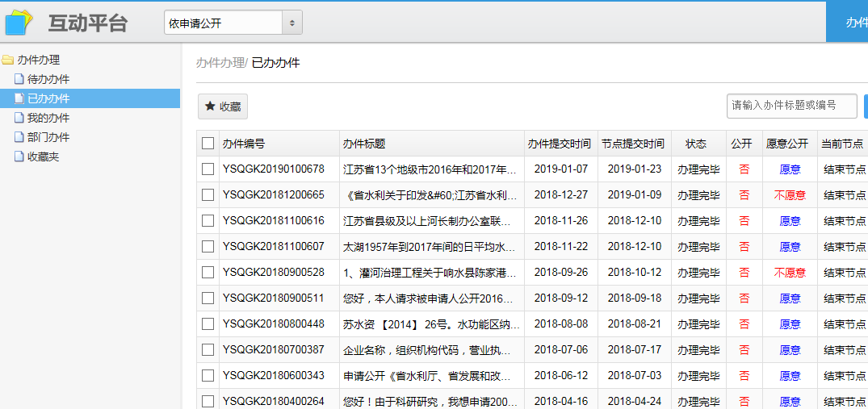Click 办理完毕 status in row YSQGK20181100616
This screenshot has height=409, width=868.
(698, 221)
